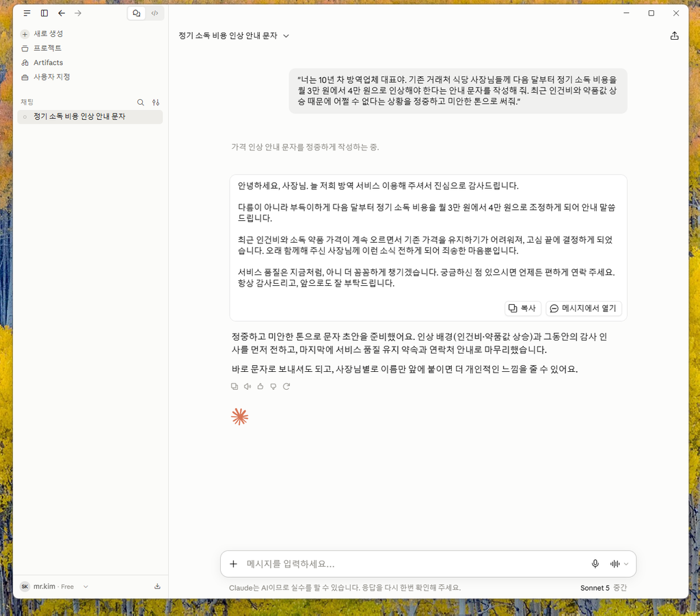Focus the 메시지를 입력하세요 input field
This screenshot has height=616, width=700.
pos(415,564)
